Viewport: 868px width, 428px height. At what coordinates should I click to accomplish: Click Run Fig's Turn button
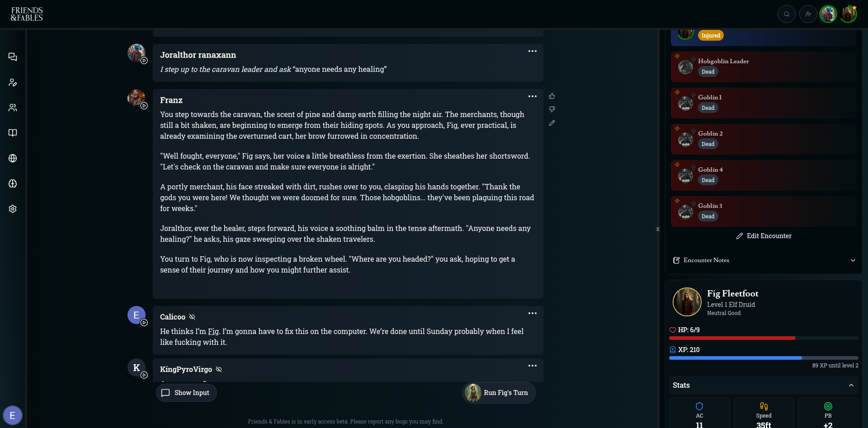pos(499,393)
